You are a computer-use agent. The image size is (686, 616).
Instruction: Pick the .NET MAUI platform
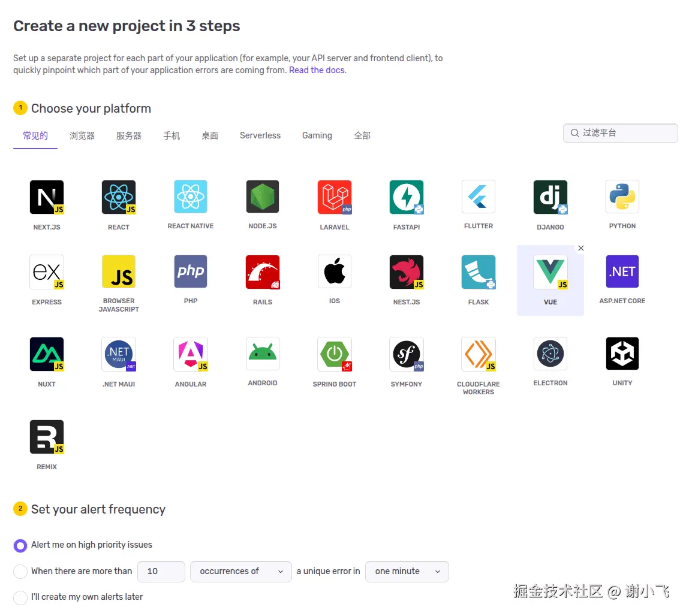pyautogui.click(x=119, y=354)
